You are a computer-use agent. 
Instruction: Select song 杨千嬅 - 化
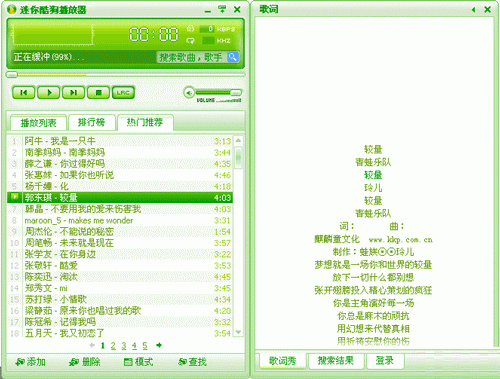tap(120, 186)
